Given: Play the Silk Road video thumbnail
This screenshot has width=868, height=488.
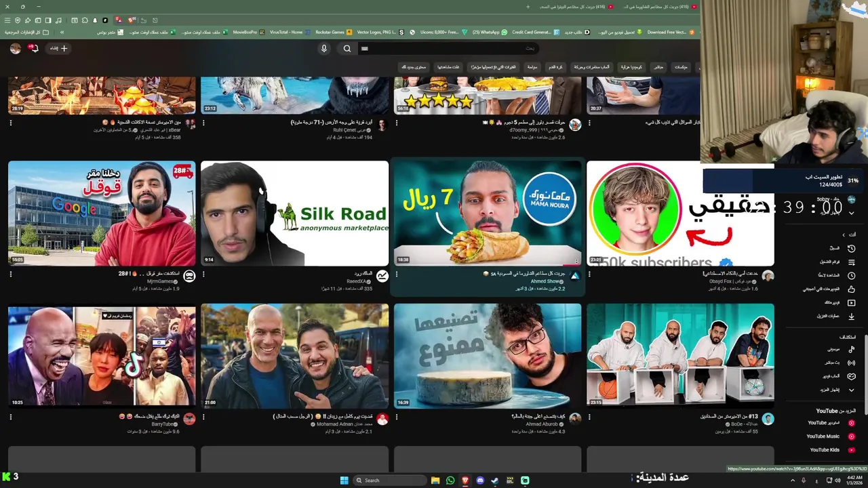Looking at the screenshot, I should click(x=294, y=213).
